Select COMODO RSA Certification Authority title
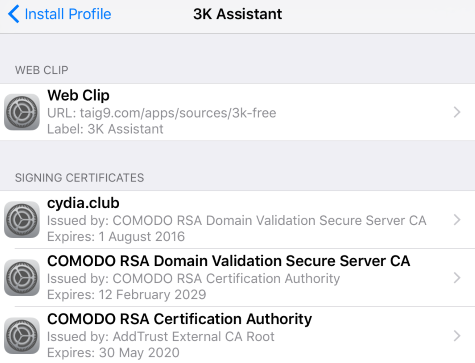The width and height of the screenshot is (475, 363). click(180, 319)
